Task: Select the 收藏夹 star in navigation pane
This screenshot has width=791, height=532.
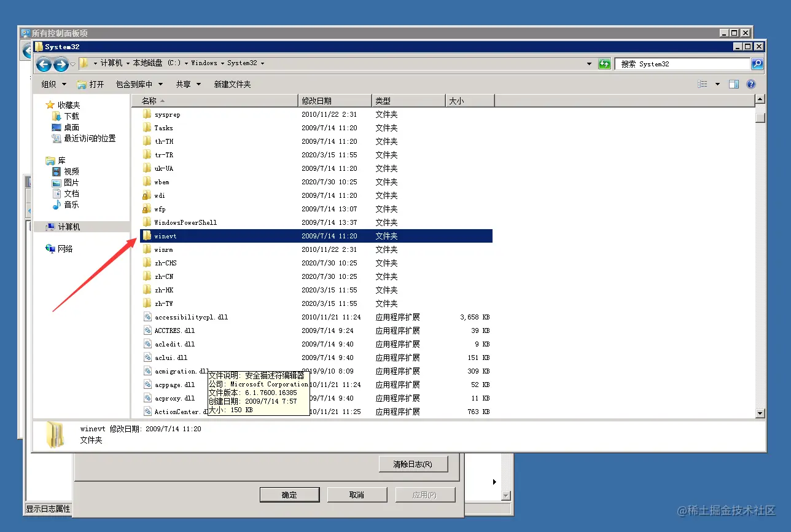Action: [50, 105]
